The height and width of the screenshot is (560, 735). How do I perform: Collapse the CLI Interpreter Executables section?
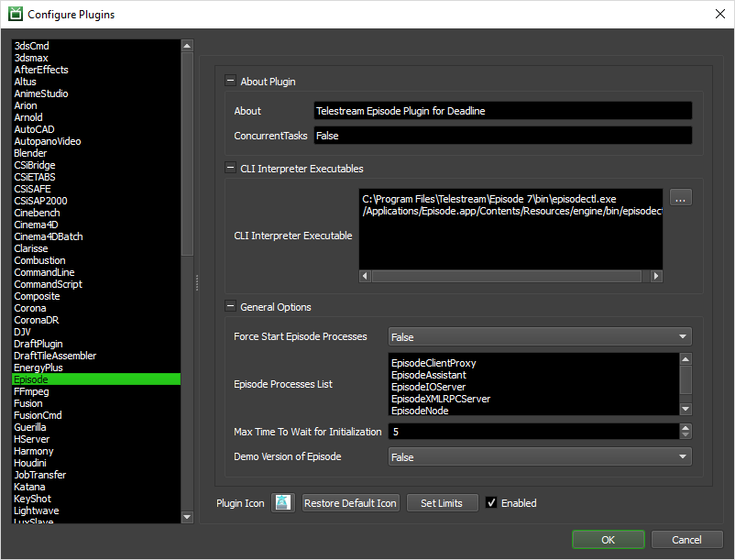tap(230, 169)
